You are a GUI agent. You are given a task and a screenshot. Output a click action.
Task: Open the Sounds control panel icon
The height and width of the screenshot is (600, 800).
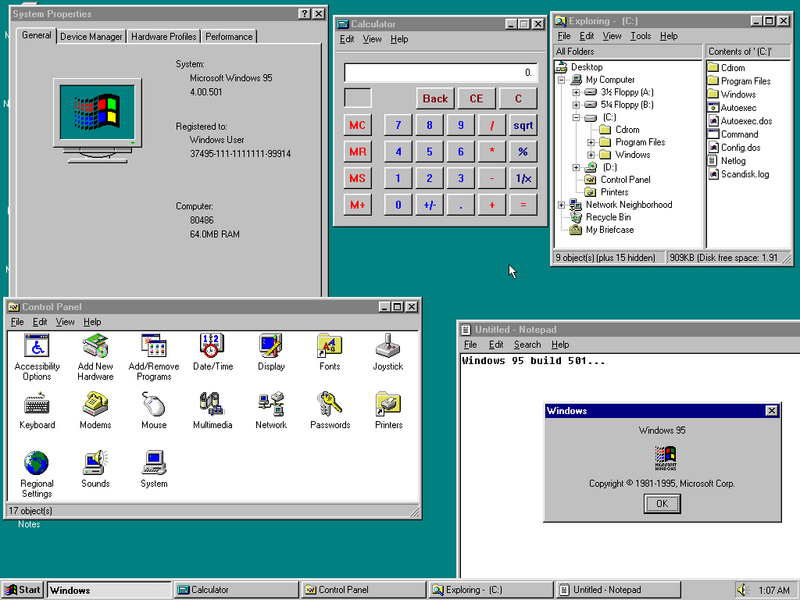tap(95, 464)
